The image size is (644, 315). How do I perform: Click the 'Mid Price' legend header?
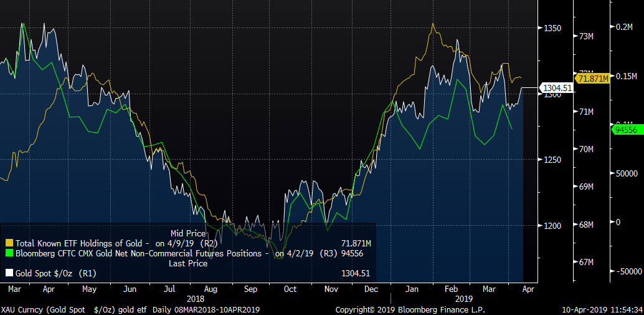pyautogui.click(x=189, y=233)
